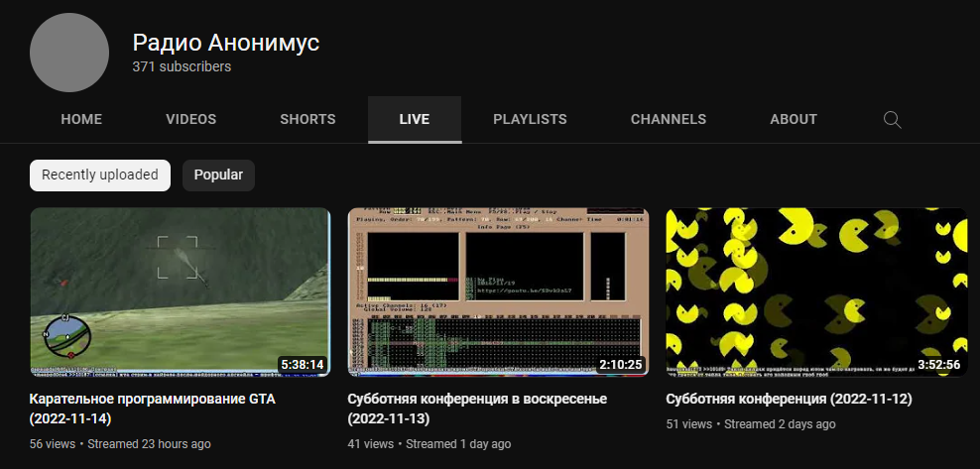Select the Recently uploaded filter chip
Image resolution: width=980 pixels, height=469 pixels.
[x=100, y=175]
